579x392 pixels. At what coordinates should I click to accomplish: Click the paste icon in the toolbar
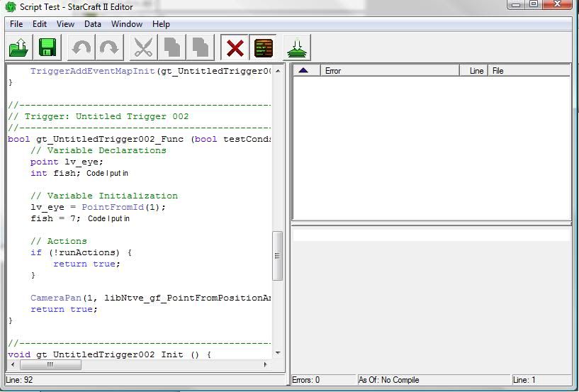click(201, 48)
